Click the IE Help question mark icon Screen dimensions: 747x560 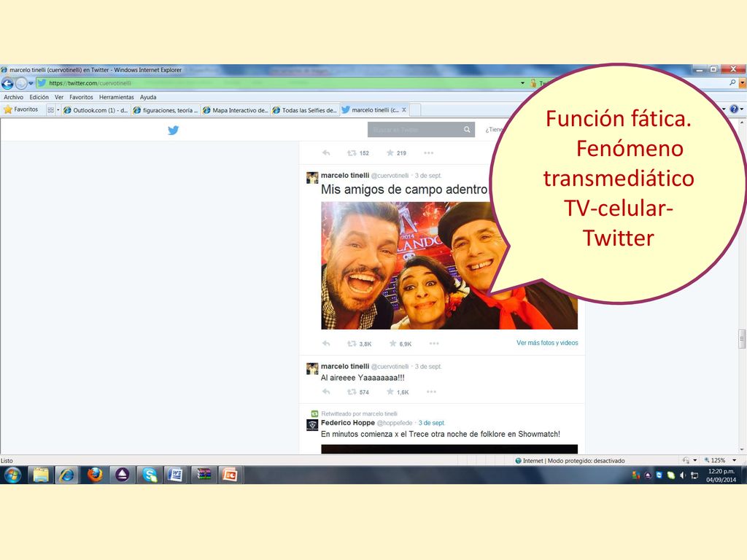coord(734,109)
